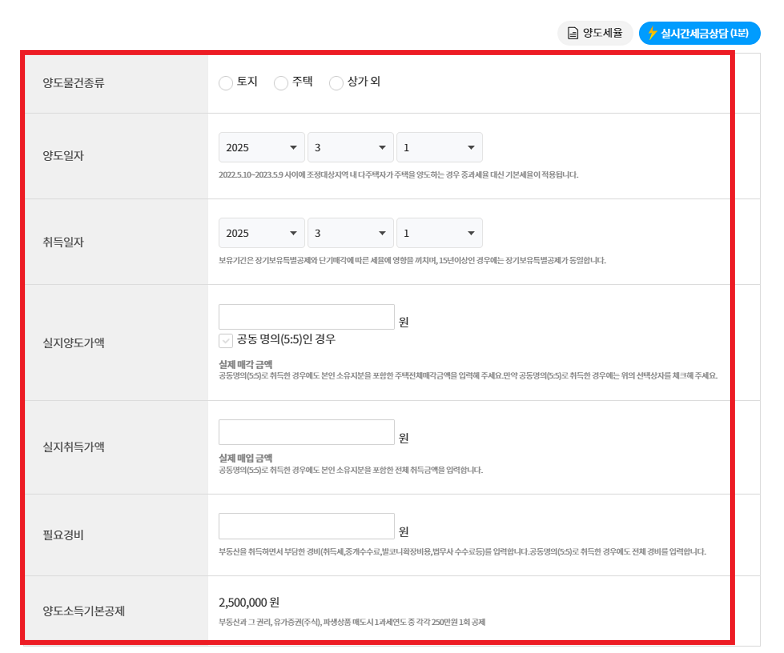Screen dimensions: 784x653
Task: Open the 양도세율 document button
Action: point(595,33)
